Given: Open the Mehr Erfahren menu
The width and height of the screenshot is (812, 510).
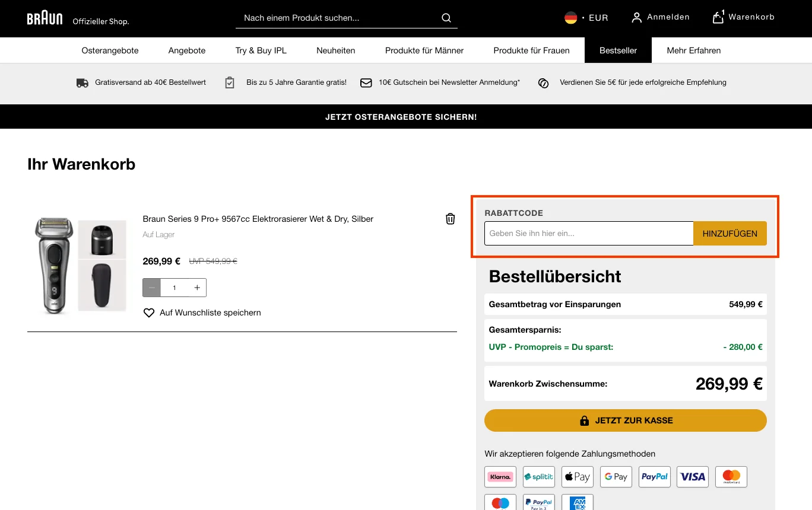Looking at the screenshot, I should tap(694, 50).
